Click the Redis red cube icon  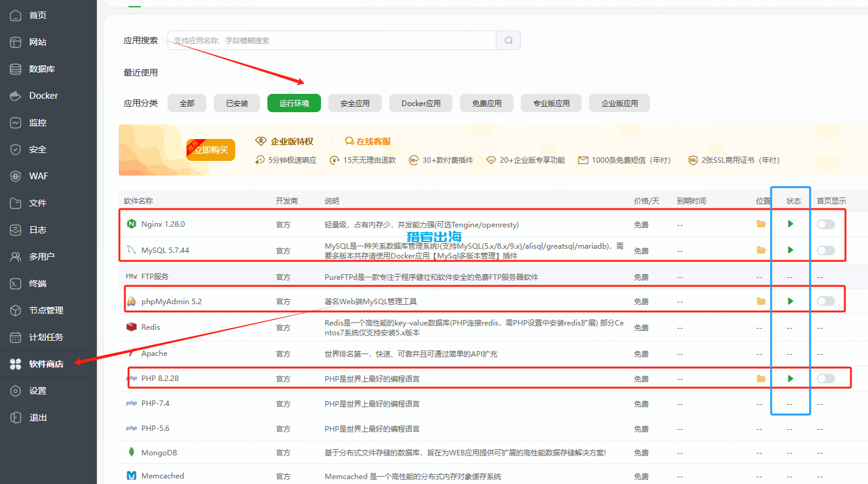131,327
